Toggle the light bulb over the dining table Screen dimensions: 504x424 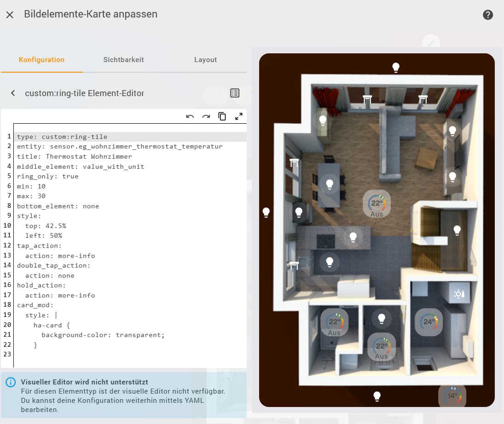[329, 184]
